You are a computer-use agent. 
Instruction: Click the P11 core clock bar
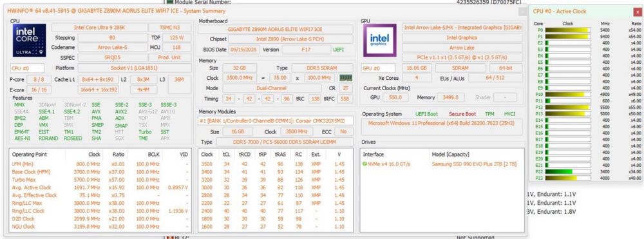[x=568, y=101]
